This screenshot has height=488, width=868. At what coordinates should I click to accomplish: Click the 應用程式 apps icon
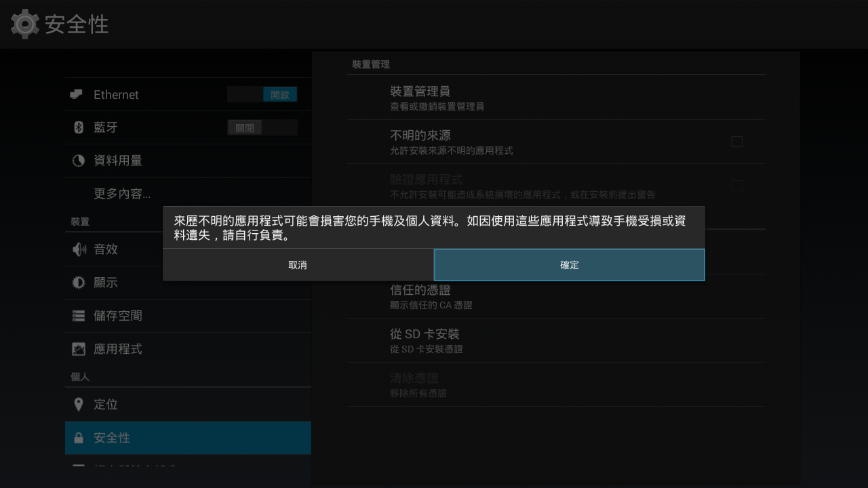tap(79, 349)
